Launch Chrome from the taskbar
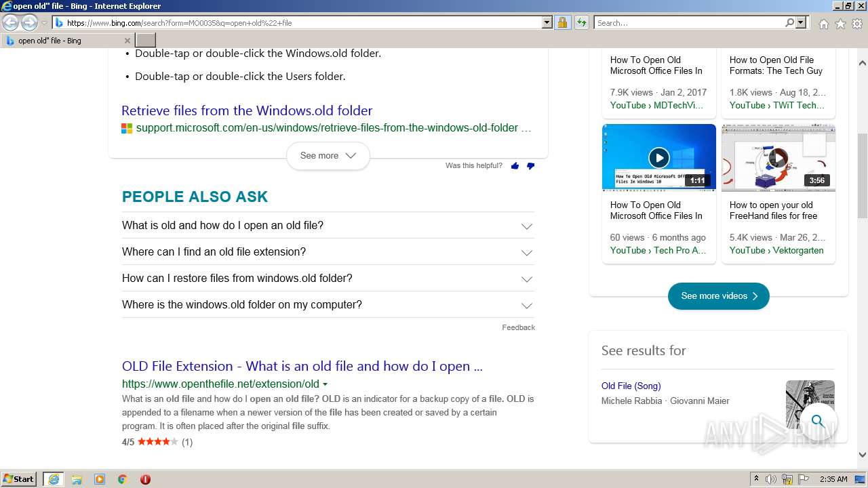868x488 pixels. point(122,479)
